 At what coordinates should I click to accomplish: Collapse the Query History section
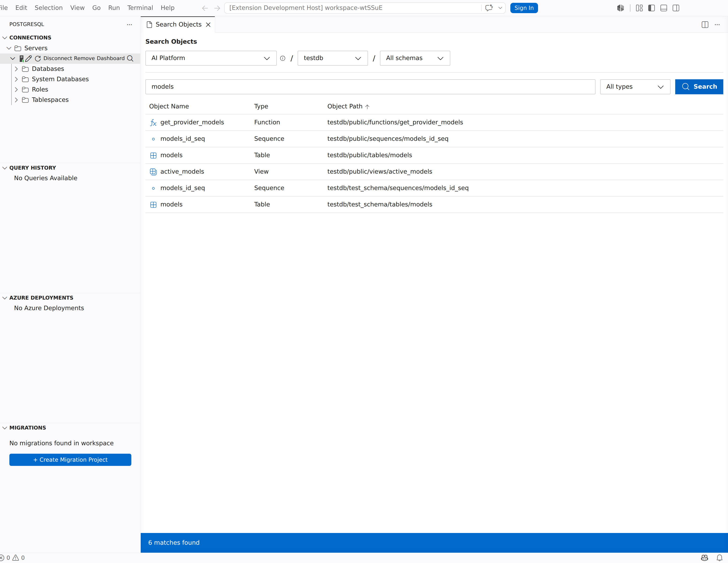click(x=5, y=168)
